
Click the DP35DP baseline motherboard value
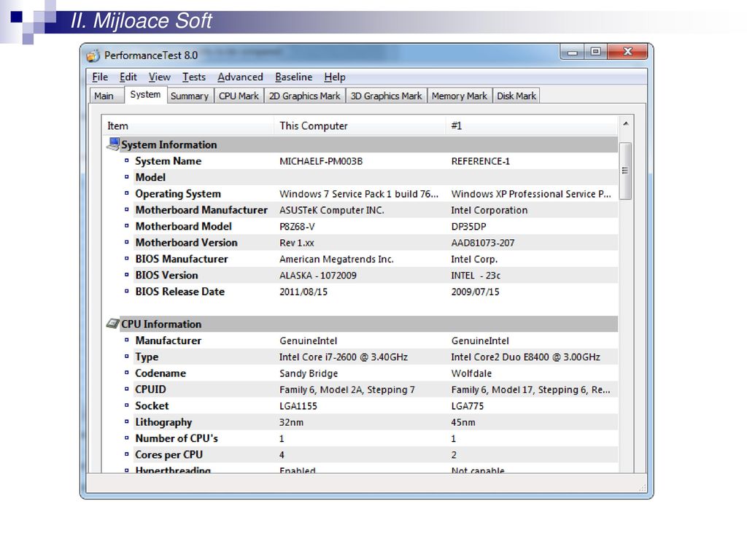[x=469, y=227]
